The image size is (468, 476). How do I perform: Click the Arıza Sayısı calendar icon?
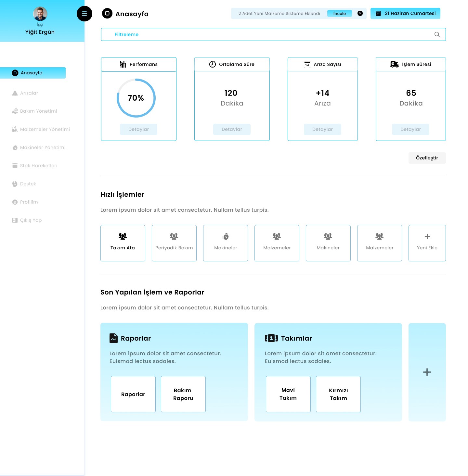point(307,64)
